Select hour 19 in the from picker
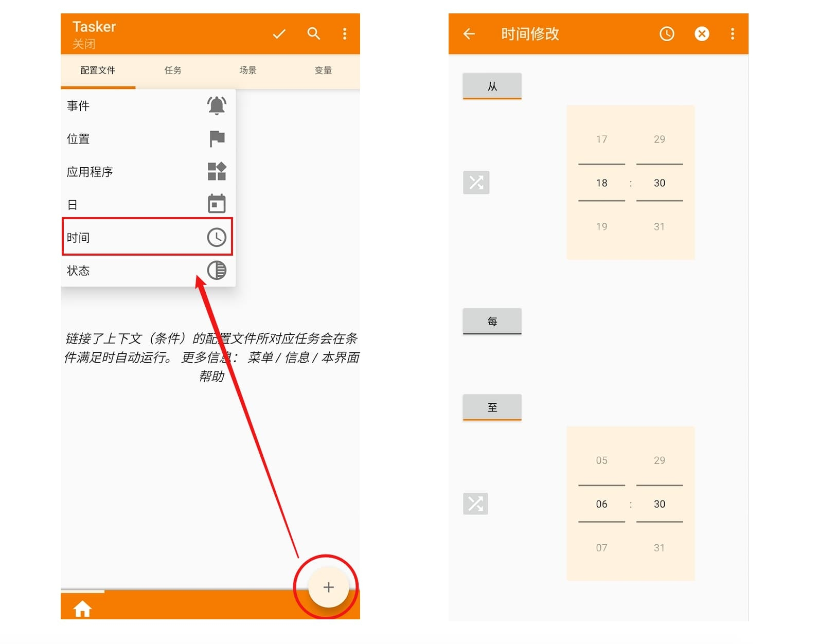Viewport: 819px width, 644px height. [x=602, y=227]
